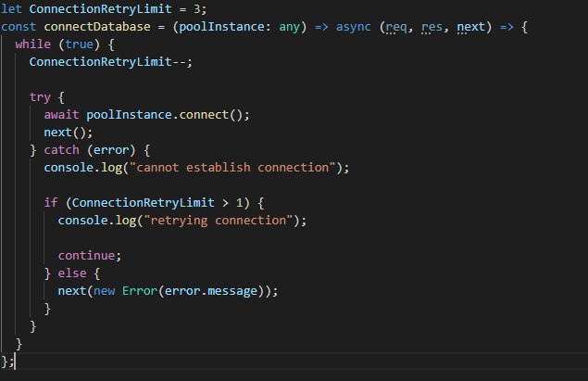Click the 'poolInstance' parameter in the arrow function
This screenshot has height=381, width=588.
pyautogui.click(x=221, y=27)
